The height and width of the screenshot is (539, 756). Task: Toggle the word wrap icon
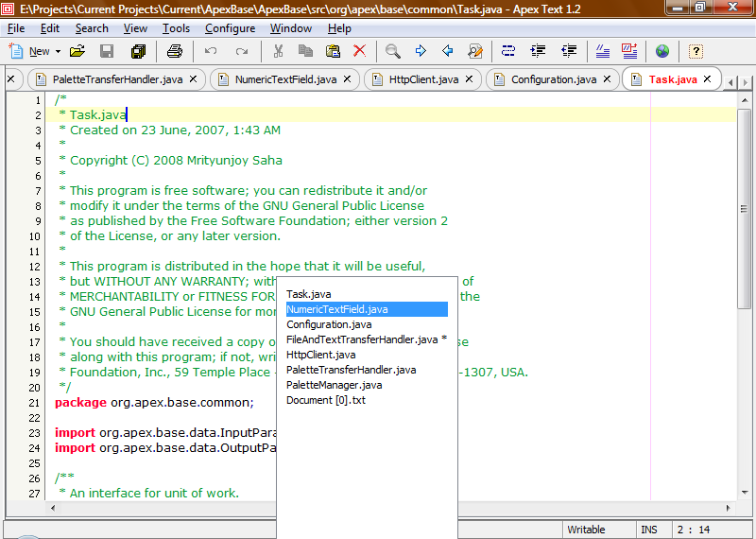508,51
